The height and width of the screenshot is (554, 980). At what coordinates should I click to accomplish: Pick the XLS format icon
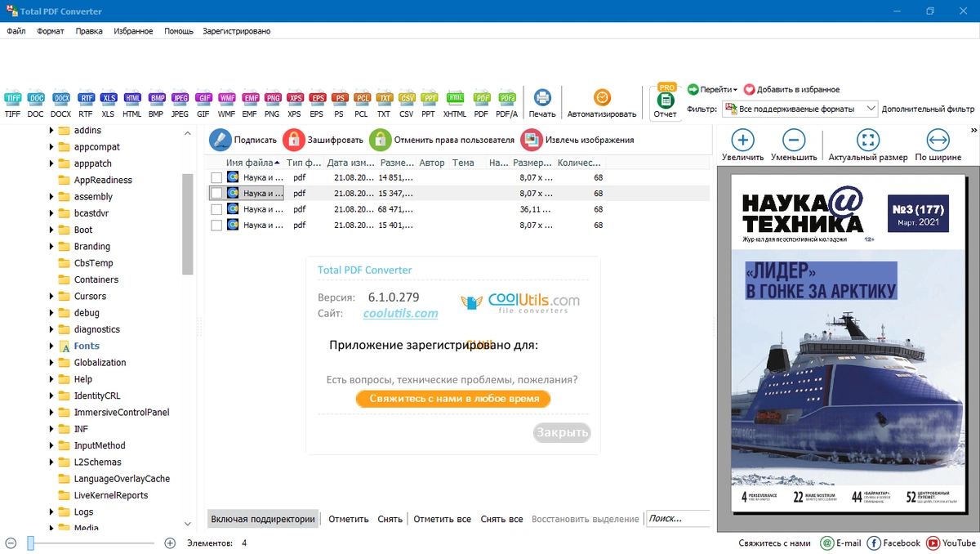108,103
